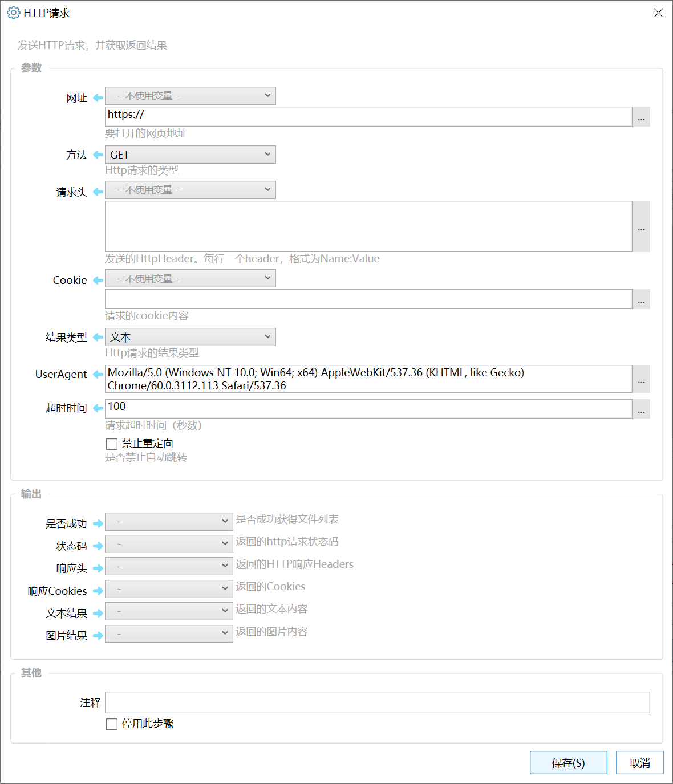Click the 取消 button

640,763
